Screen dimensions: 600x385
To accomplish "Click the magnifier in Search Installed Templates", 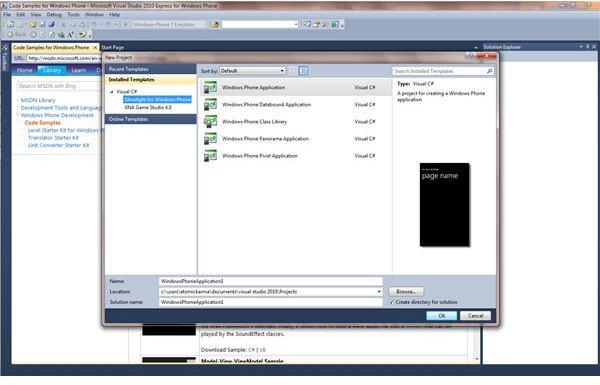I will coord(489,71).
